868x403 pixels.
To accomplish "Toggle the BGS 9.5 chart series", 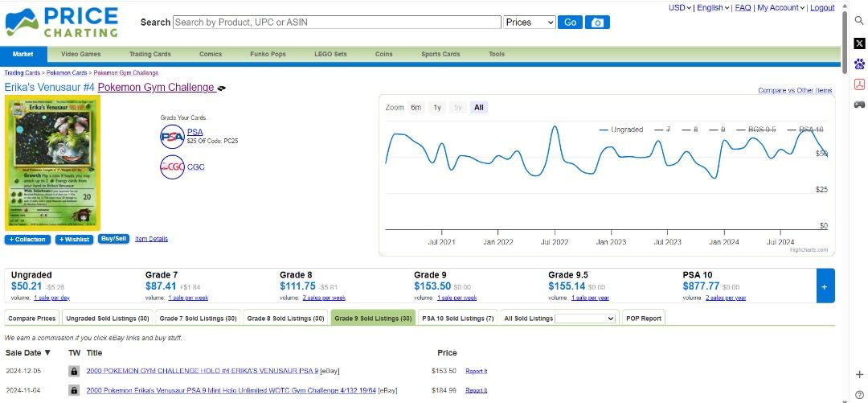I will click(755, 130).
